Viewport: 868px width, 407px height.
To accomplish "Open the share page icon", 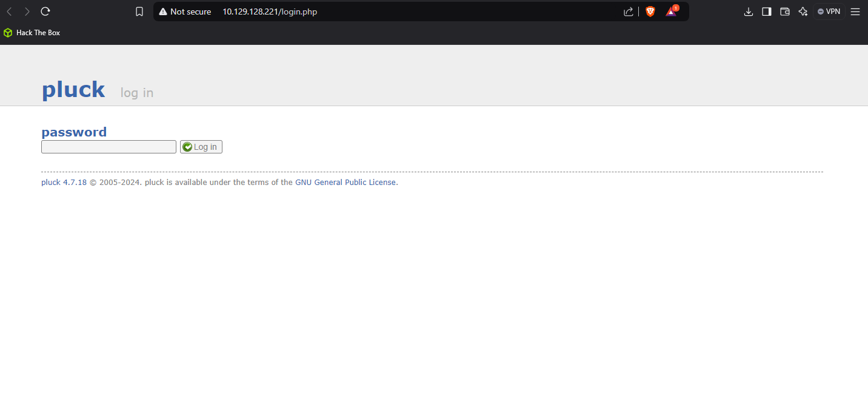I will (628, 12).
